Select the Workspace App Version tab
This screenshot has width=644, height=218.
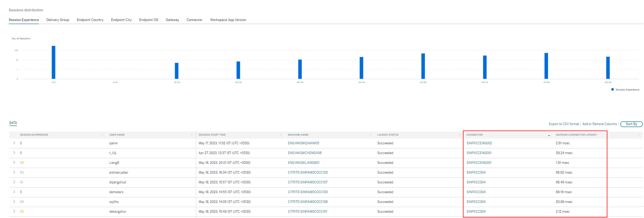tap(228, 20)
